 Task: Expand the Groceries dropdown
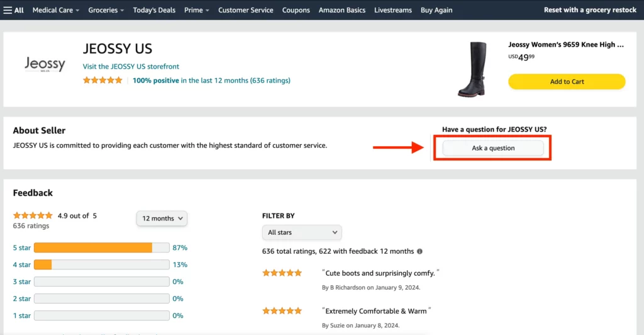point(106,10)
